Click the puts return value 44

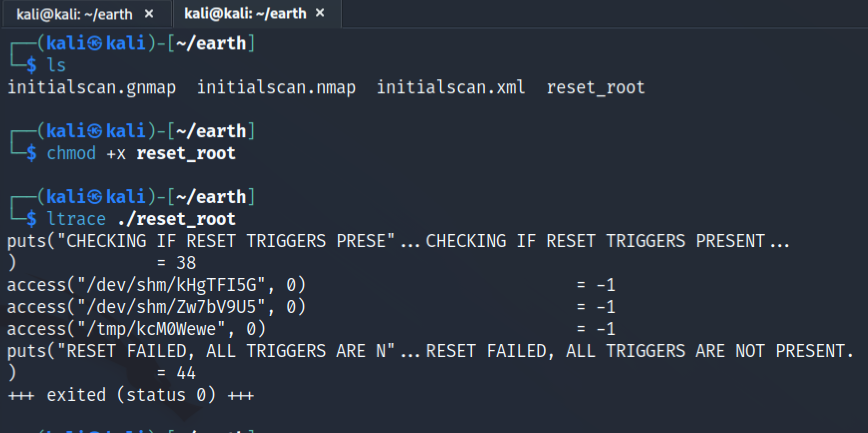tap(186, 373)
